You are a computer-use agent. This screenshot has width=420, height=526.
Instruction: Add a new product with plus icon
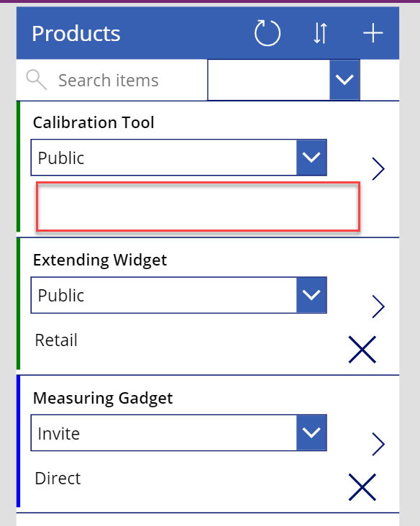pyautogui.click(x=373, y=33)
